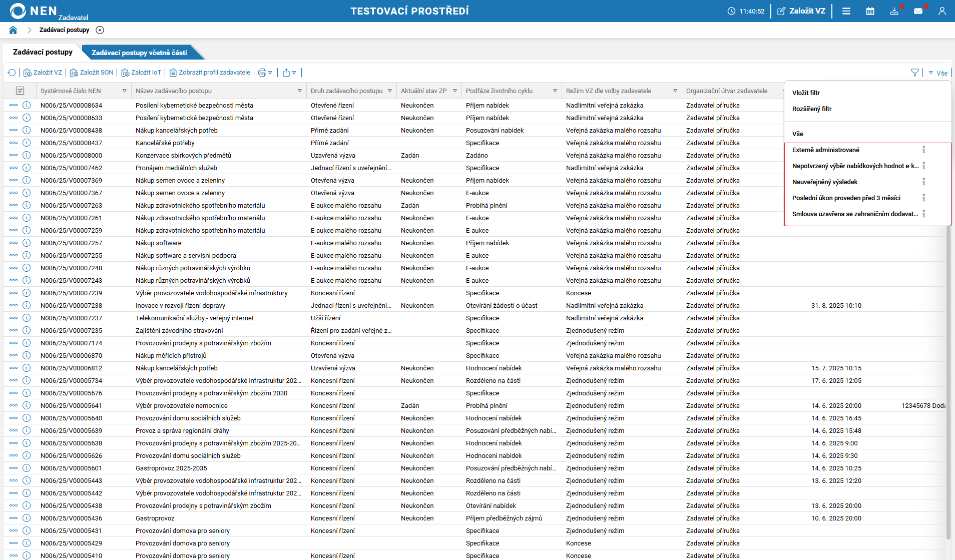
Task: Show info for N006/25/V00008000
Action: 27,155
